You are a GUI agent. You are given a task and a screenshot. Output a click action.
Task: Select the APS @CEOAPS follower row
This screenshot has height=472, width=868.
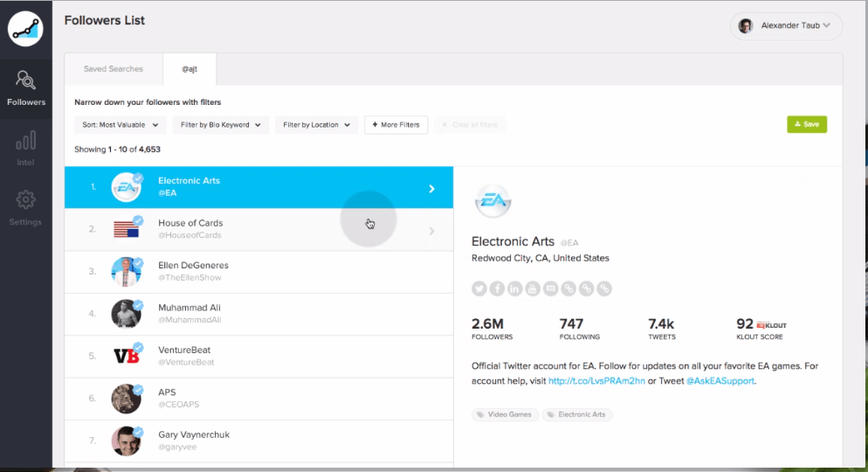(259, 399)
